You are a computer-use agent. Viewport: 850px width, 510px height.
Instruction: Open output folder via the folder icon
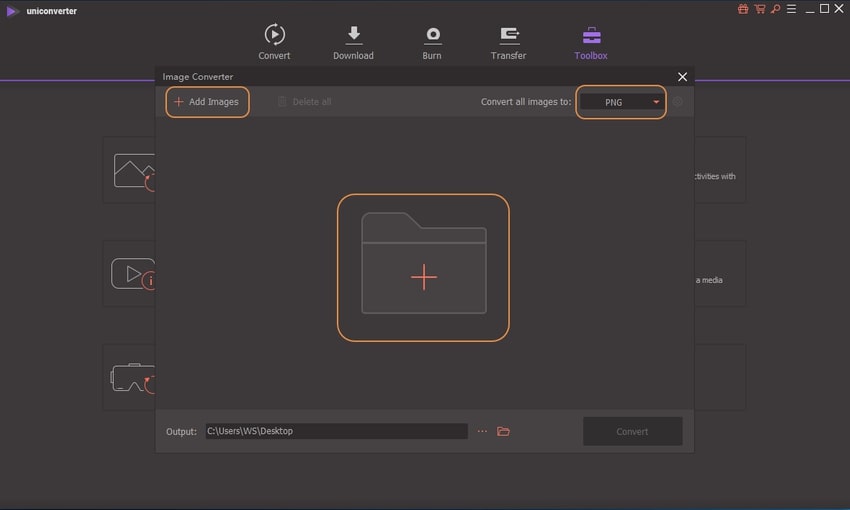coord(504,431)
